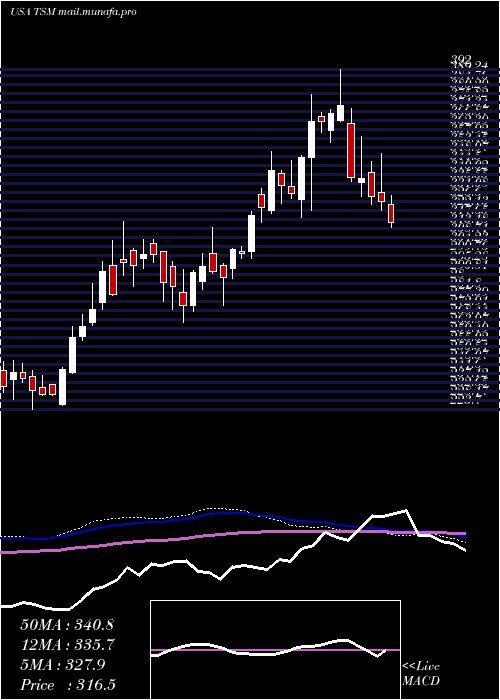Click the '5MA : 327.9' value
Image resolution: width=500 pixels, height=700 pixels.
(x=63, y=665)
